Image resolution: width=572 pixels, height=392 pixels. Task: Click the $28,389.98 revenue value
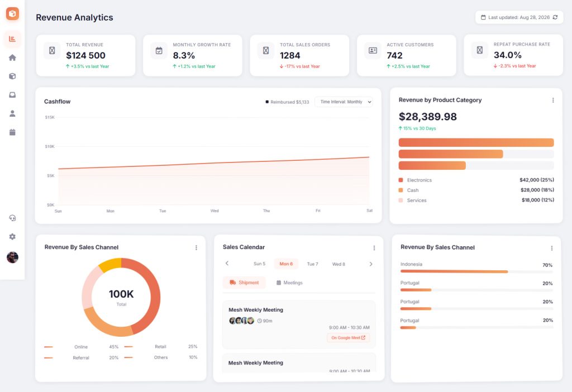coord(427,117)
